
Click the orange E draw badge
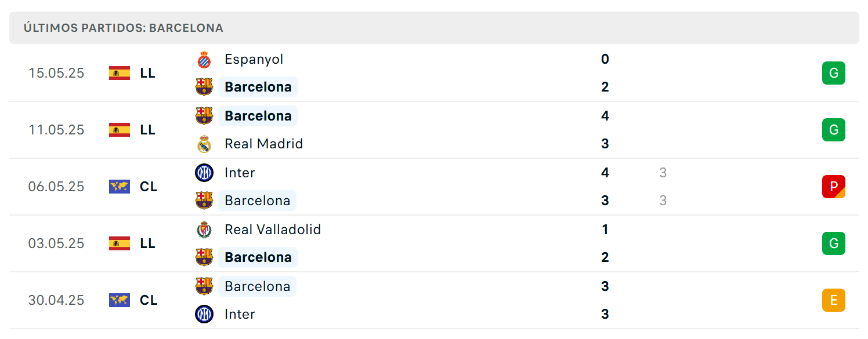pos(834,300)
